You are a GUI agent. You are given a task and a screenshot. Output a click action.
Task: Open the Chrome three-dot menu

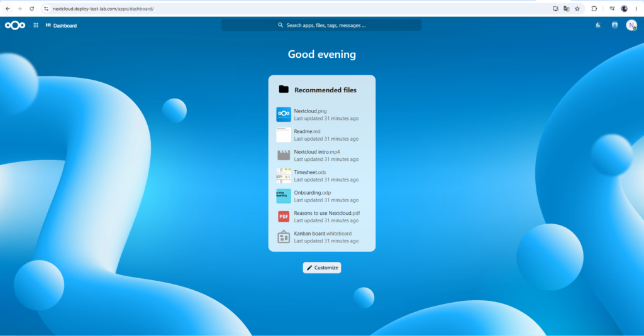(x=636, y=9)
